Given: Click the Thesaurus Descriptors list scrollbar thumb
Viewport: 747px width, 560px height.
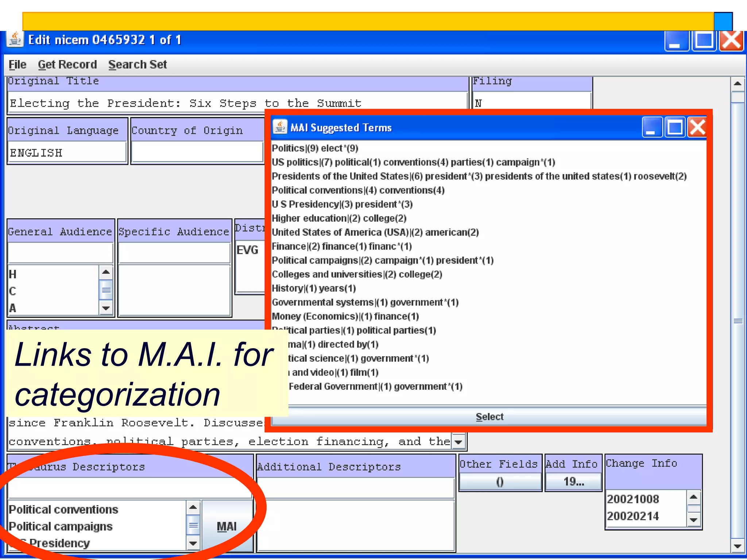Looking at the screenshot, I should [x=193, y=525].
